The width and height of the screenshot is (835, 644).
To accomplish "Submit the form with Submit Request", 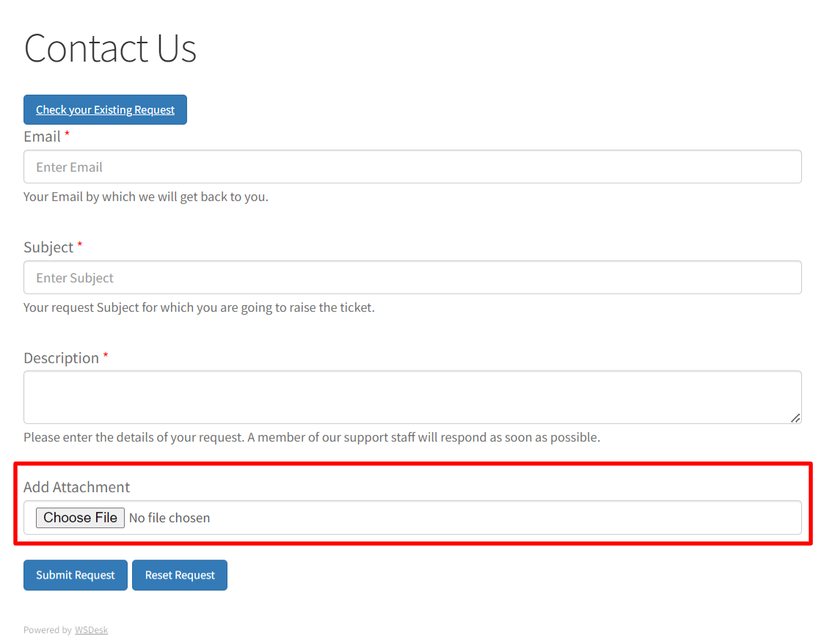I will pos(75,575).
